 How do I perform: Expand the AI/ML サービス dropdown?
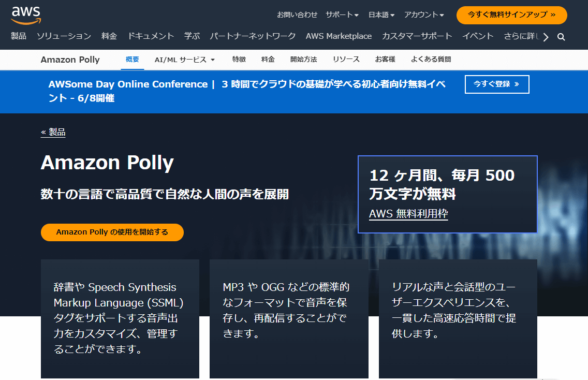coord(184,60)
